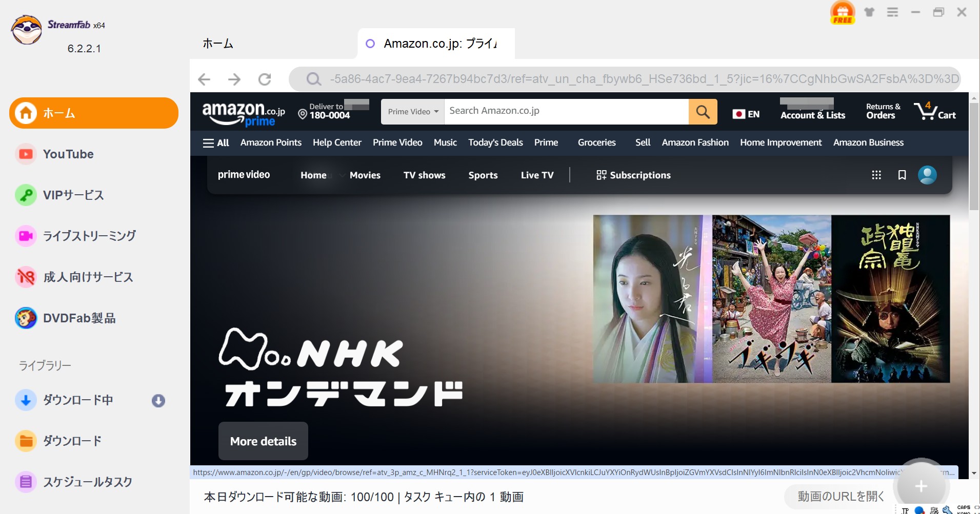This screenshot has height=514, width=980.
Task: Expand the Prime Video search category dropdown
Action: (x=413, y=112)
